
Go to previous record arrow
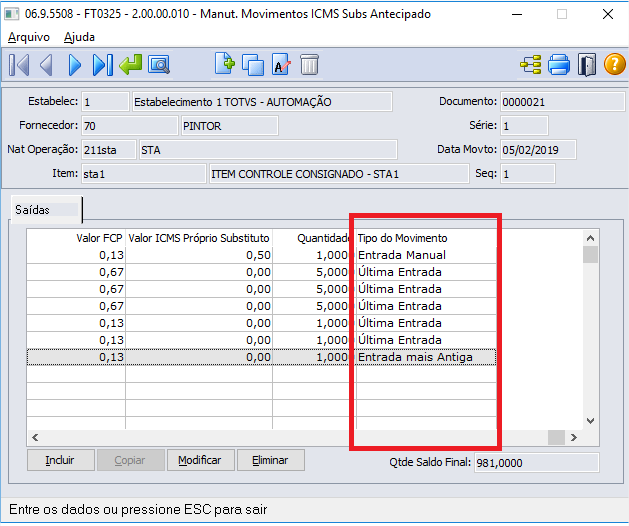click(x=47, y=65)
